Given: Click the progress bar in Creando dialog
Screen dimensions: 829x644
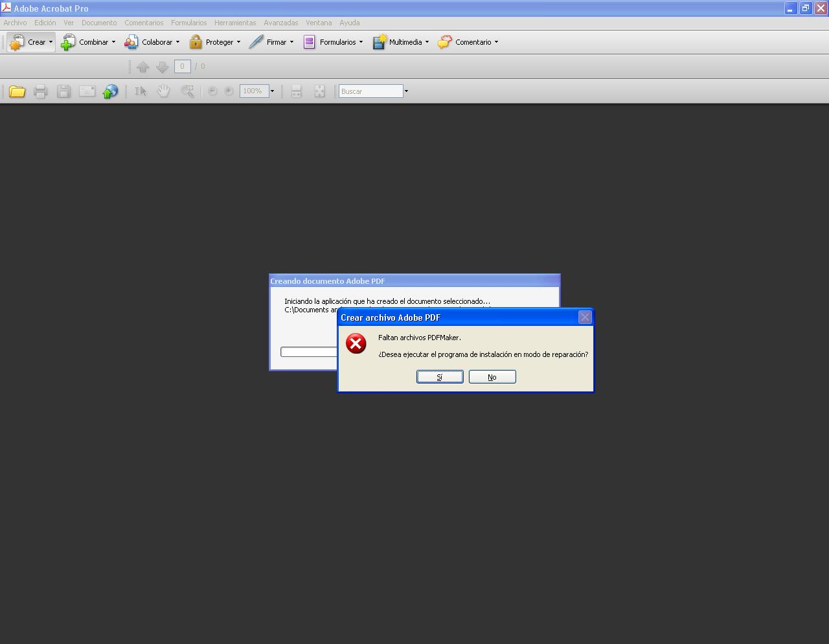Looking at the screenshot, I should pyautogui.click(x=309, y=352).
